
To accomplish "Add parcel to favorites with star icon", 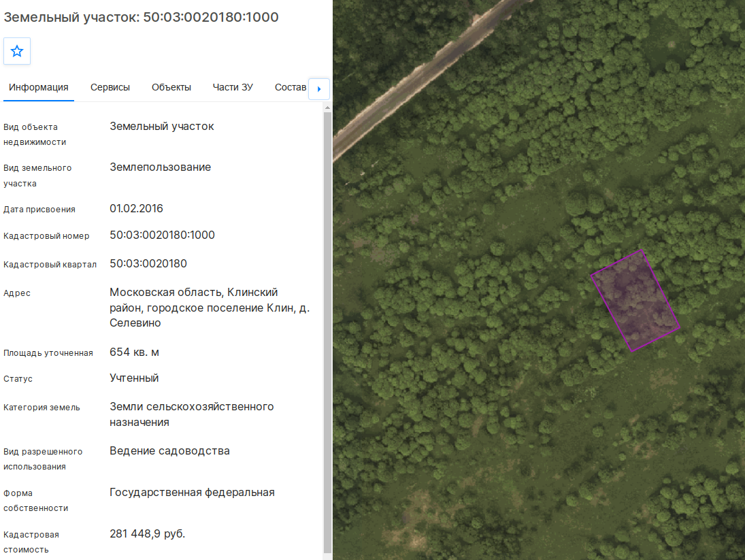I will [x=17, y=51].
